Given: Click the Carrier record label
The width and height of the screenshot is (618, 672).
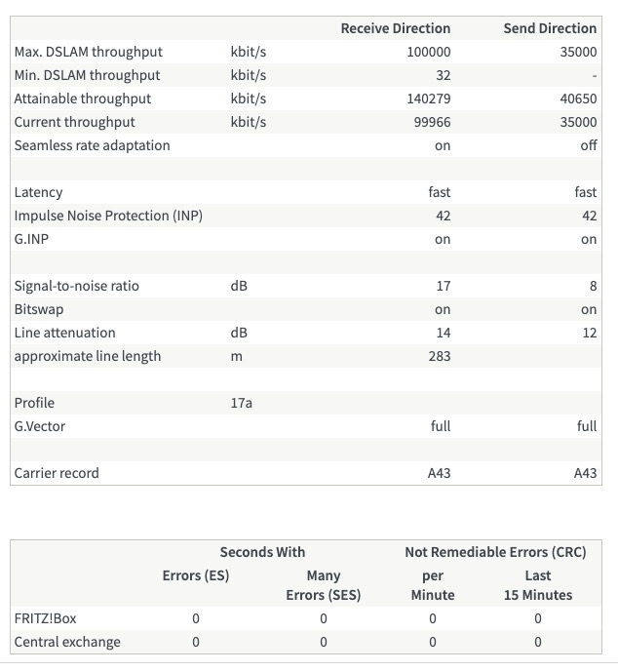Looking at the screenshot, I should pyautogui.click(x=57, y=473).
